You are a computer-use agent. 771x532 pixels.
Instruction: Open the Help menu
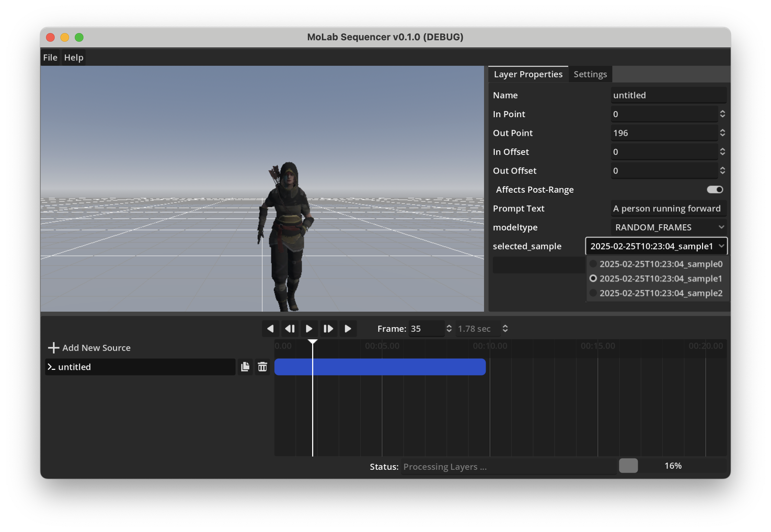click(74, 58)
